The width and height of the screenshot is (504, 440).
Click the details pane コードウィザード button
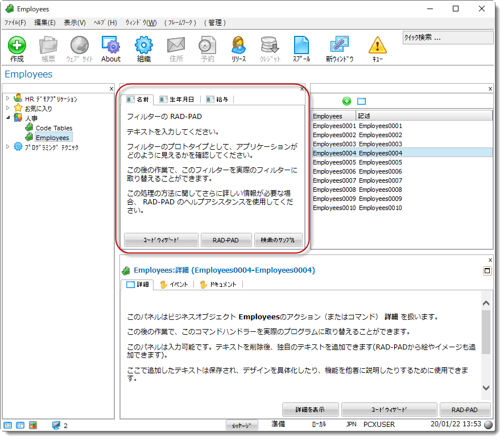click(389, 409)
